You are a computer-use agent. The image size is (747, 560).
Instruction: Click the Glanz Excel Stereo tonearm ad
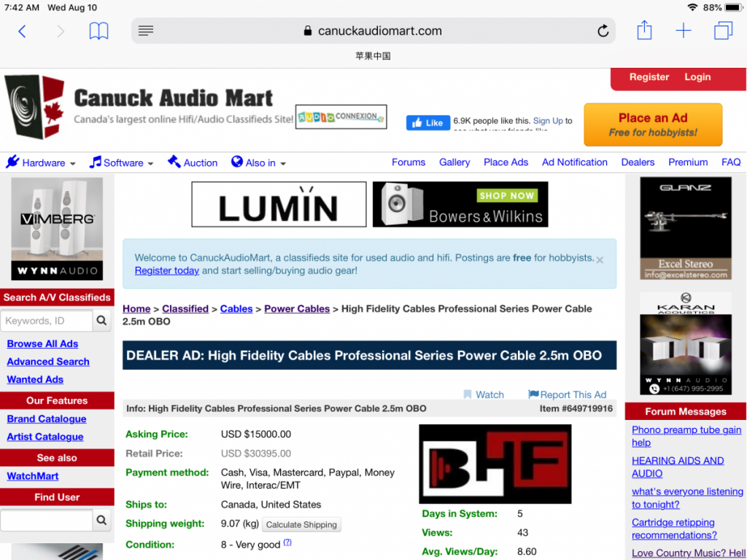point(686,228)
